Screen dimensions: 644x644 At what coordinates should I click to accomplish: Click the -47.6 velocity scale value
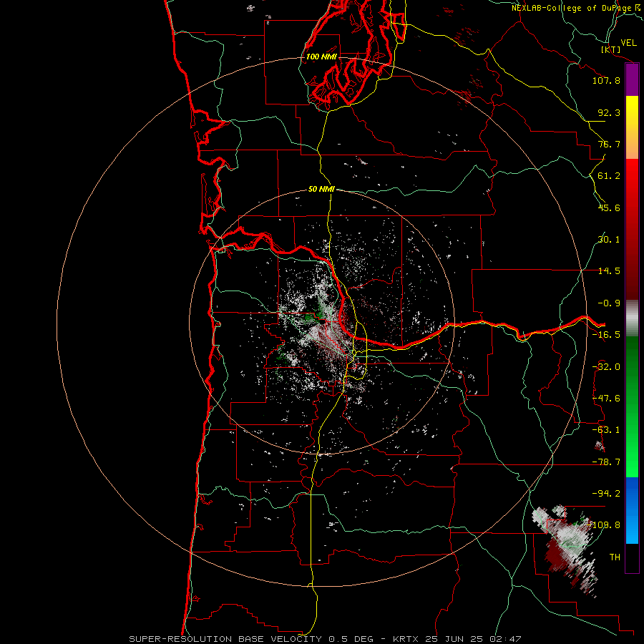606,399
